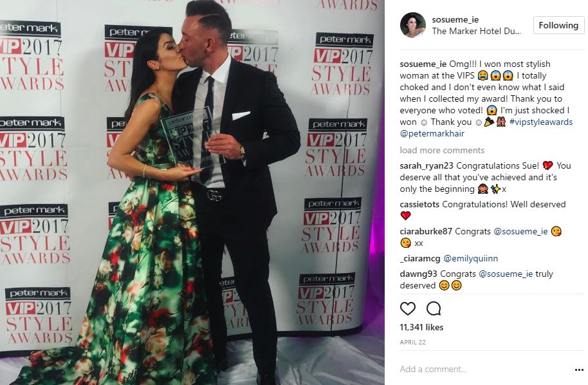588x385 pixels.
Task: Open _ciaramcg commenter profile
Action: pyautogui.click(x=420, y=259)
